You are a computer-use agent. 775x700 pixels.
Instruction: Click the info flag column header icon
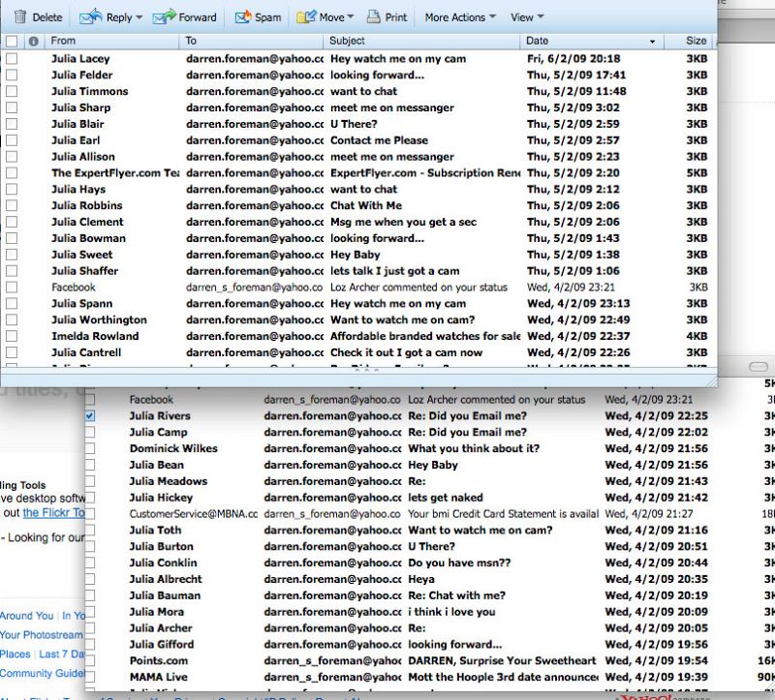click(x=34, y=42)
